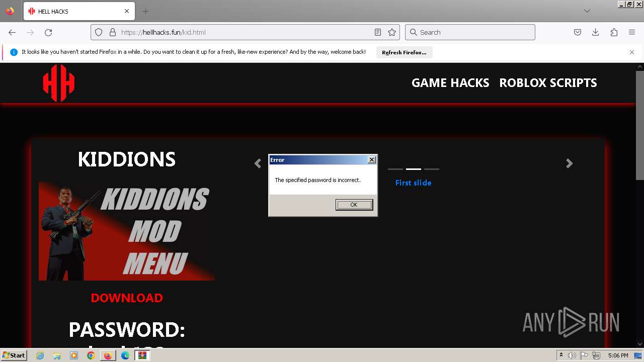Screen dimensions: 644x362
Task: Click the Refresh Firefox… button
Action: click(404, 52)
